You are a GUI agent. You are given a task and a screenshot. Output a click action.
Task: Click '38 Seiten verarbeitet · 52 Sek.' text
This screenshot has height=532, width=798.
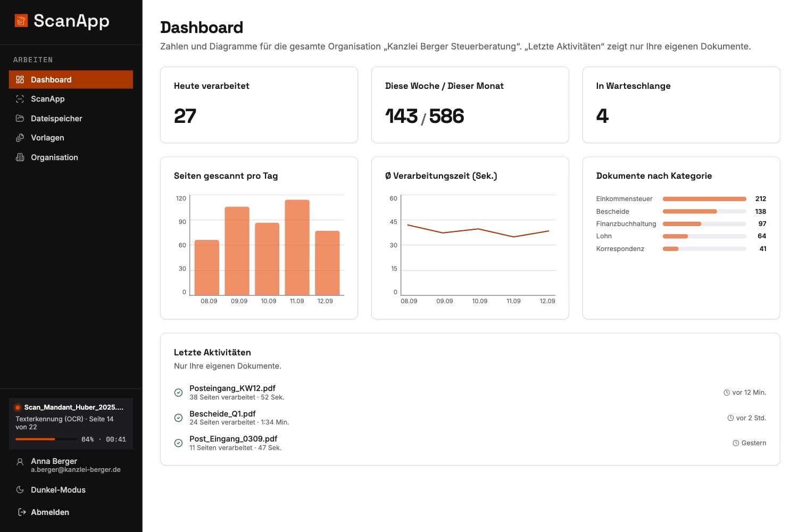(237, 397)
